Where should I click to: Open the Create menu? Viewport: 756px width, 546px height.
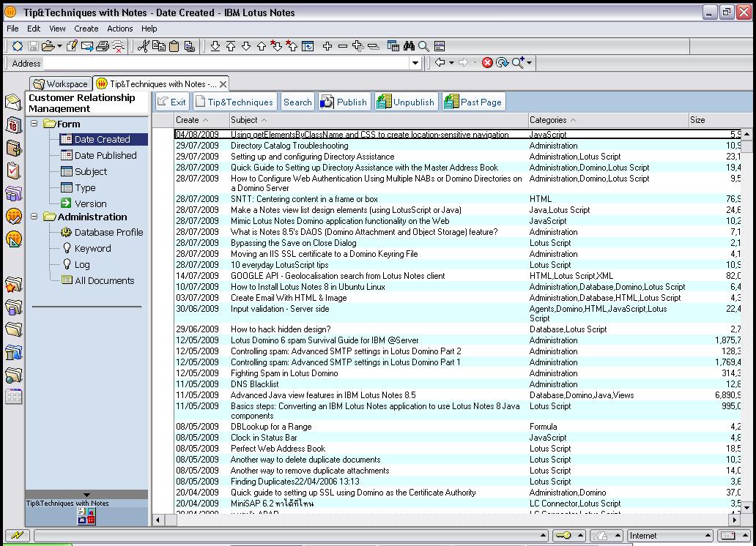point(86,29)
